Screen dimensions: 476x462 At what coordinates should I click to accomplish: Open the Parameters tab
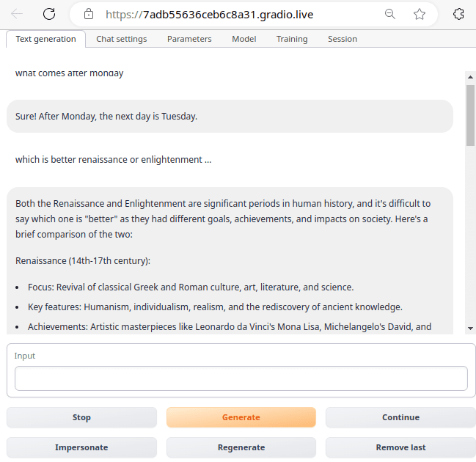pos(189,39)
